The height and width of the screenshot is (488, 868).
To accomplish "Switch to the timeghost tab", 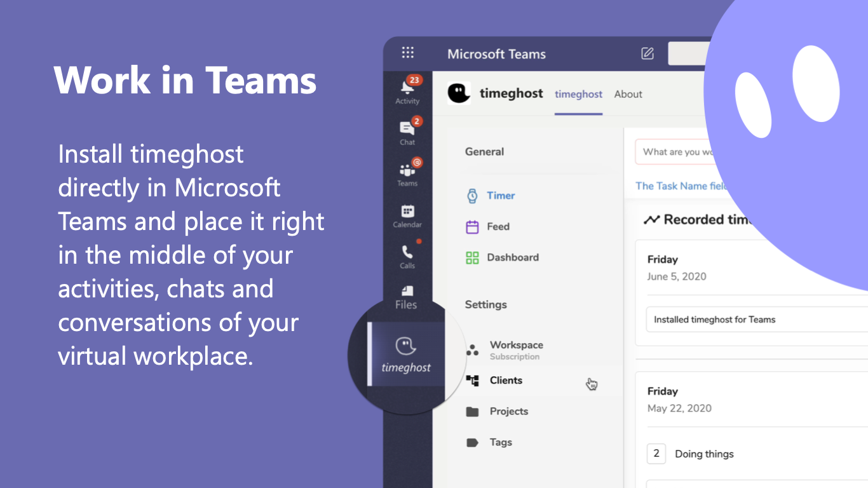I will [578, 94].
